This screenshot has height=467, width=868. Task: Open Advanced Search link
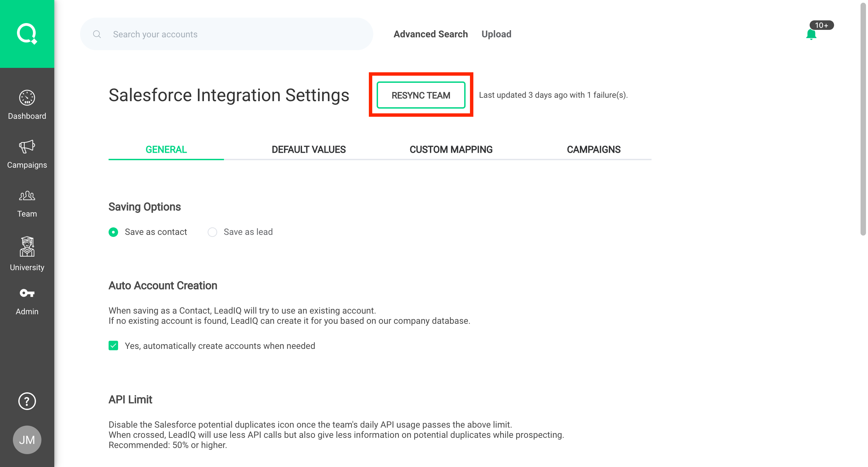431,34
